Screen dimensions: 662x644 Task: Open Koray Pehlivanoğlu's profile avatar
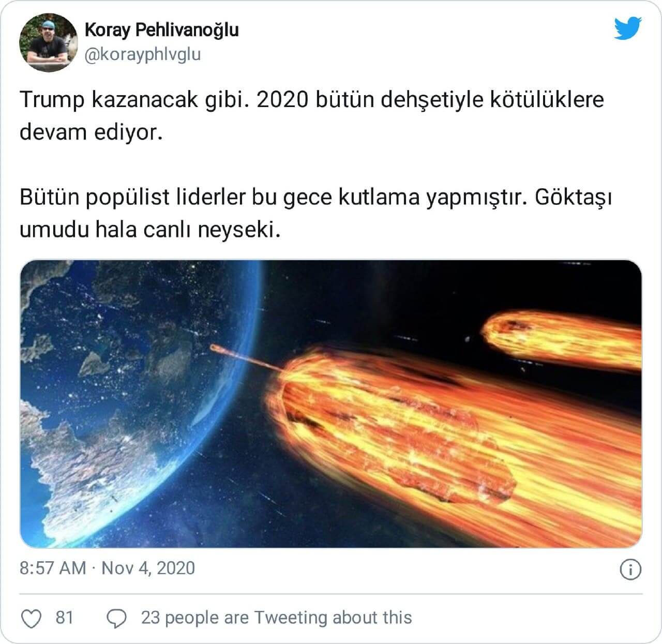48,42
